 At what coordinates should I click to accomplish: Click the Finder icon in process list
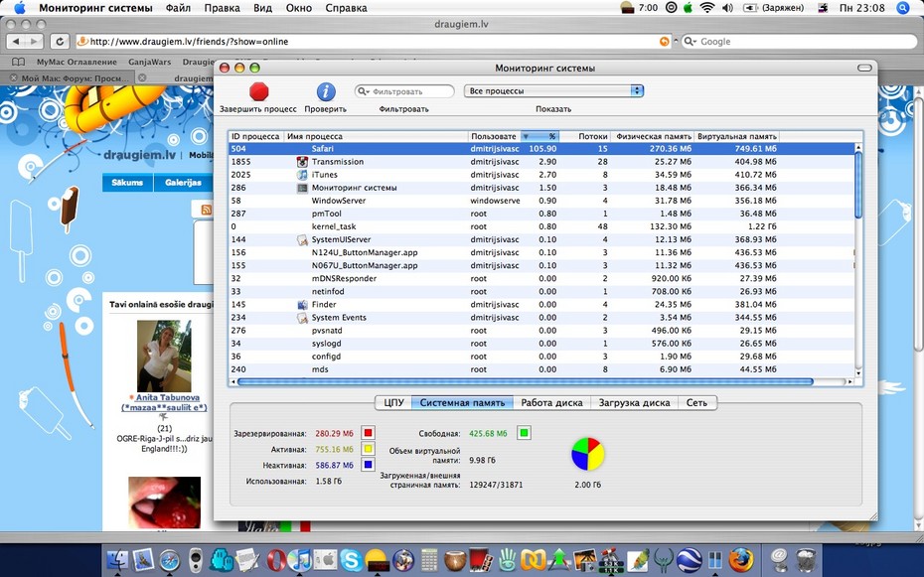tap(302, 305)
